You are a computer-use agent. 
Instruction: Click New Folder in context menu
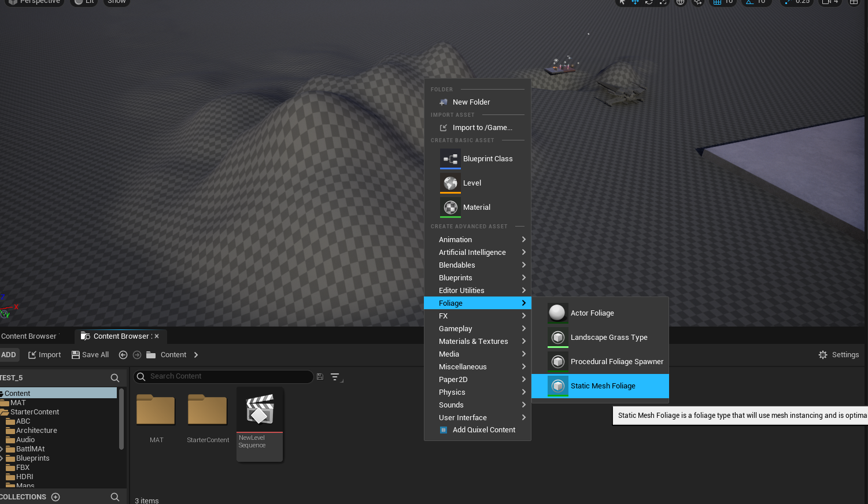point(477,102)
